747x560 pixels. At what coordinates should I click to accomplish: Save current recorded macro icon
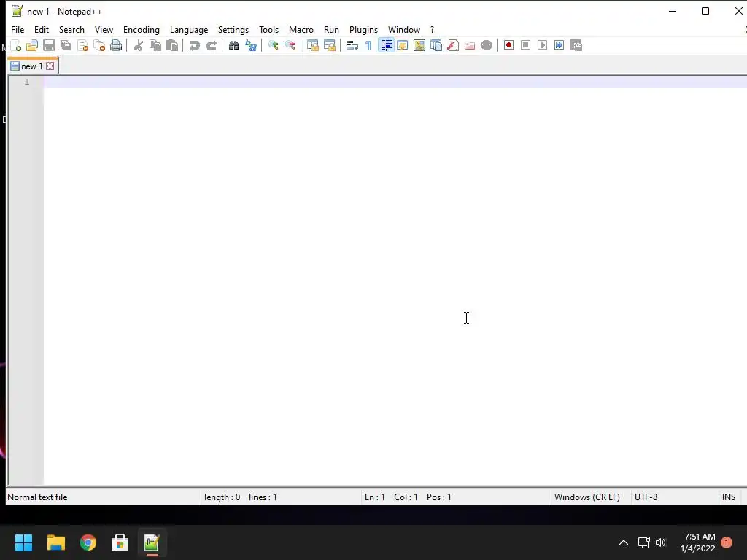point(576,45)
